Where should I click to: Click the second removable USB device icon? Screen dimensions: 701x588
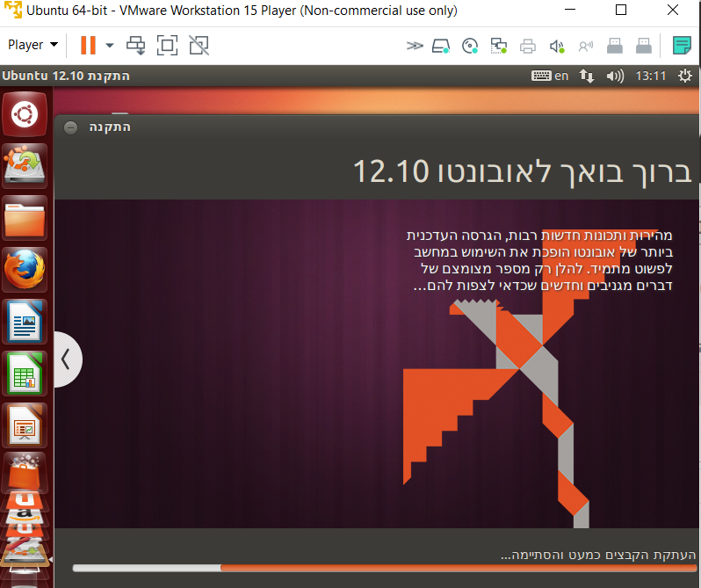pos(644,46)
